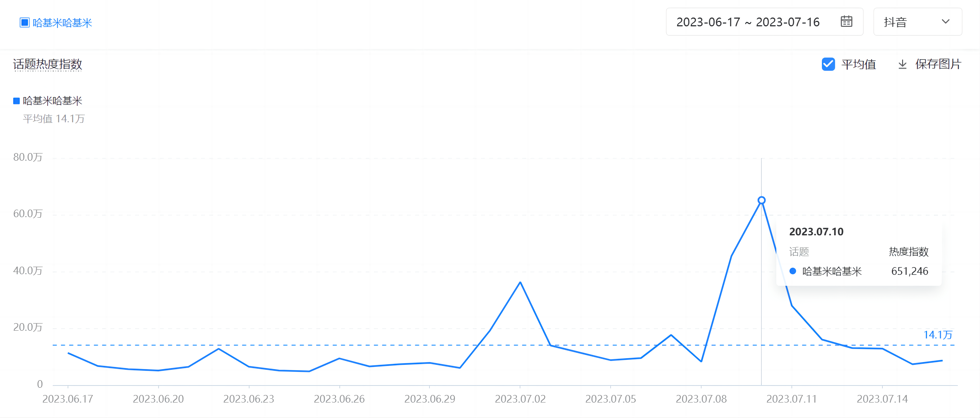Click the start date 2023-06-17 field

(708, 22)
